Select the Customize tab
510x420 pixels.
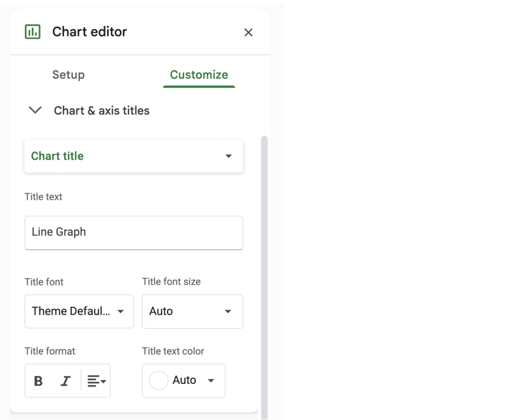pyautogui.click(x=199, y=75)
